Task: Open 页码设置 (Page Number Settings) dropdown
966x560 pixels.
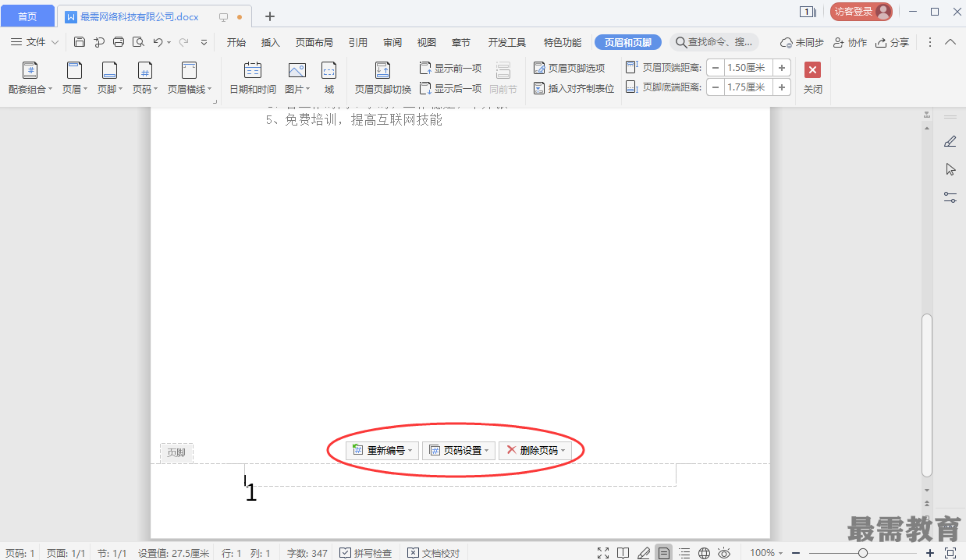Action: [459, 451]
